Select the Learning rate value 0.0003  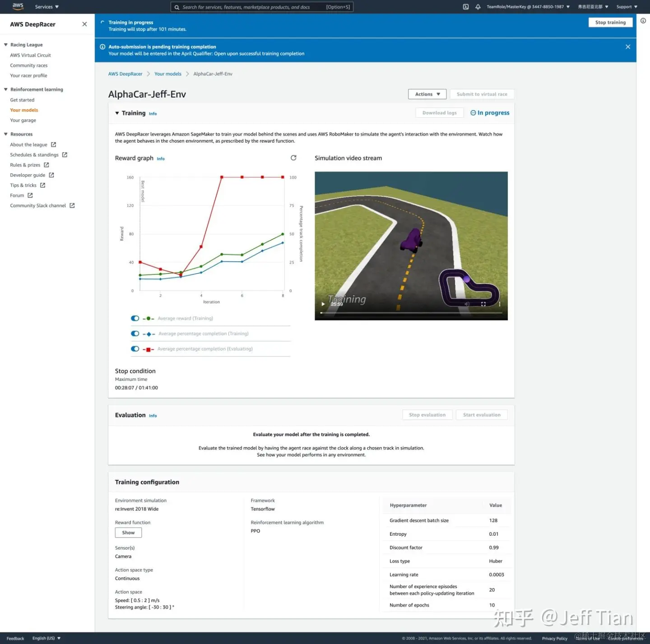coord(497,575)
